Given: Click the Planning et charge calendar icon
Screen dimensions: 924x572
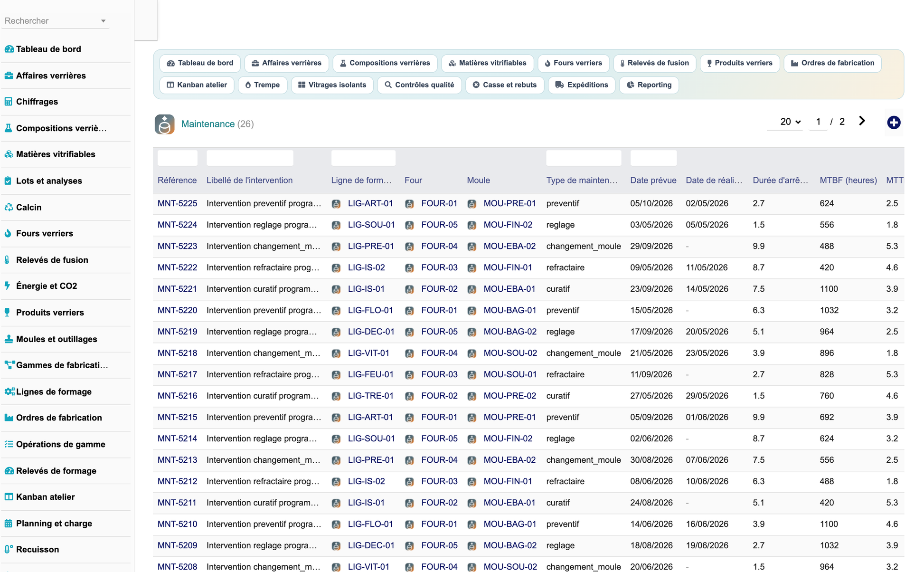Looking at the screenshot, I should [9, 524].
